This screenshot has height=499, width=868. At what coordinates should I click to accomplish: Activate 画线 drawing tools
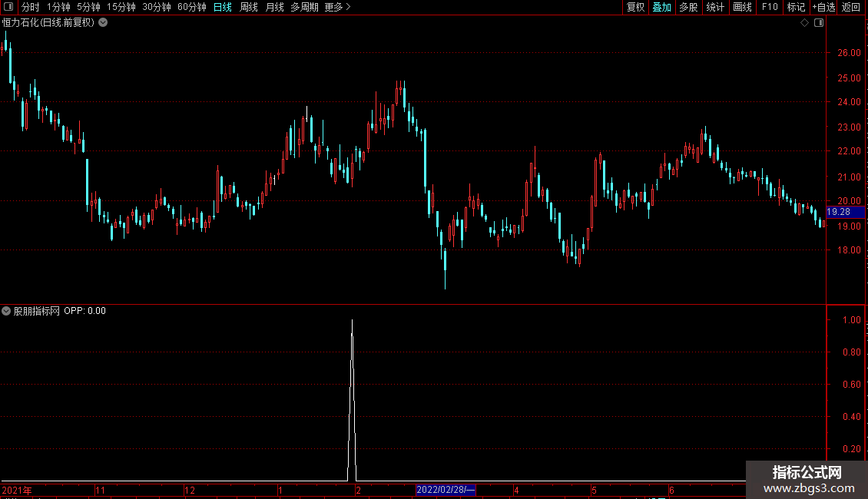[x=742, y=7]
